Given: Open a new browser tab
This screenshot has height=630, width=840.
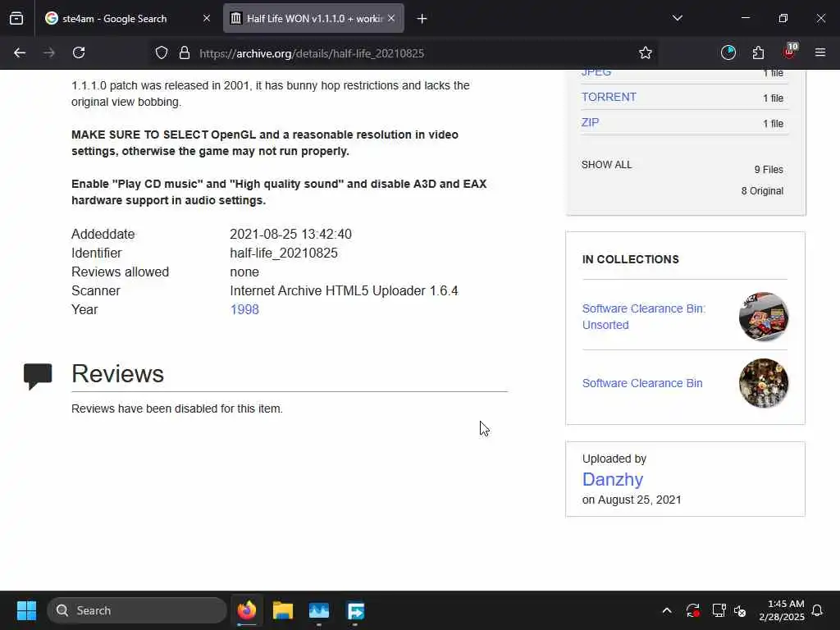Looking at the screenshot, I should click(x=422, y=19).
